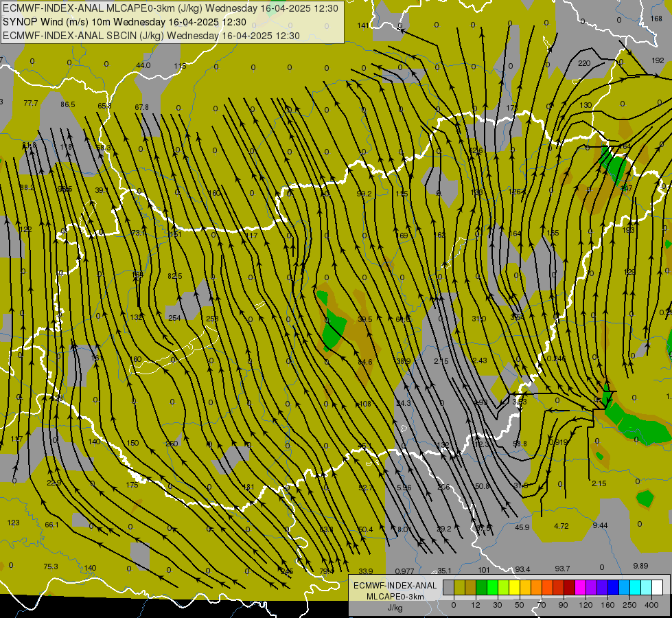Image resolution: width=672 pixels, height=618 pixels.
Task: Click the MLCAPE0-3km title line
Action: 170,8
